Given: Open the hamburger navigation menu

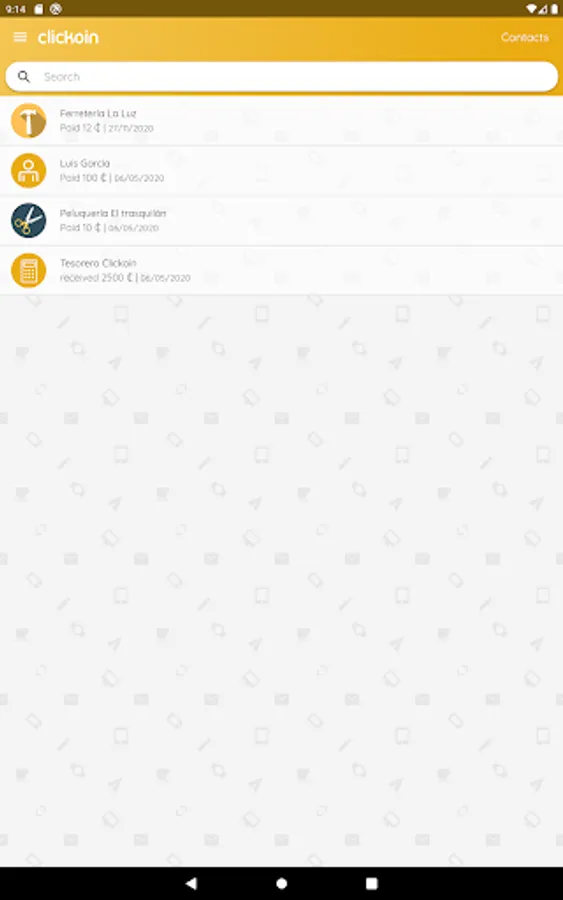Looking at the screenshot, I should (20, 37).
